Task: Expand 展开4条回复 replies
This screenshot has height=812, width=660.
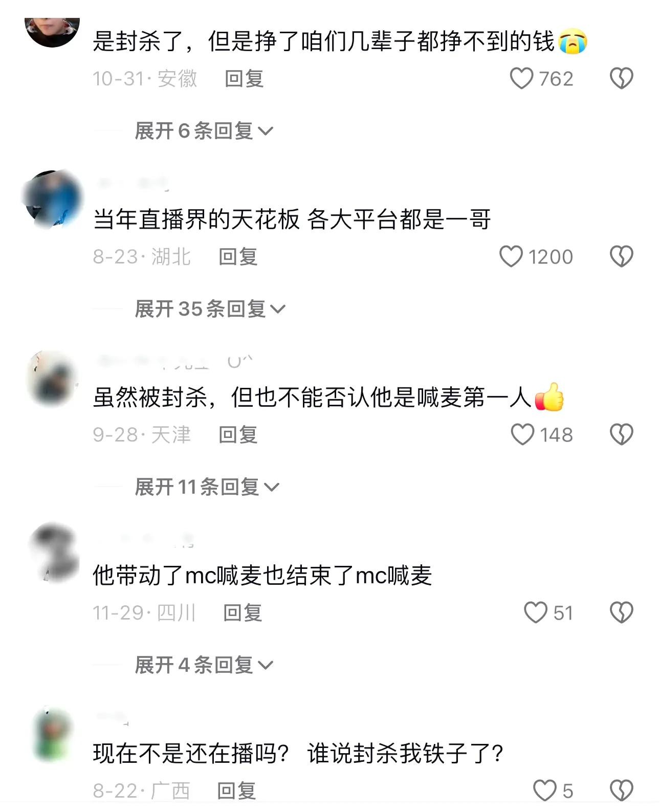Action: coord(204,665)
